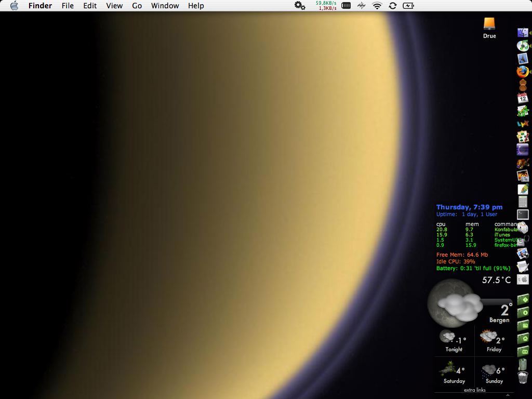Click the gears icon in menu bar
Image resolution: width=532 pixels, height=399 pixels.
[300, 6]
